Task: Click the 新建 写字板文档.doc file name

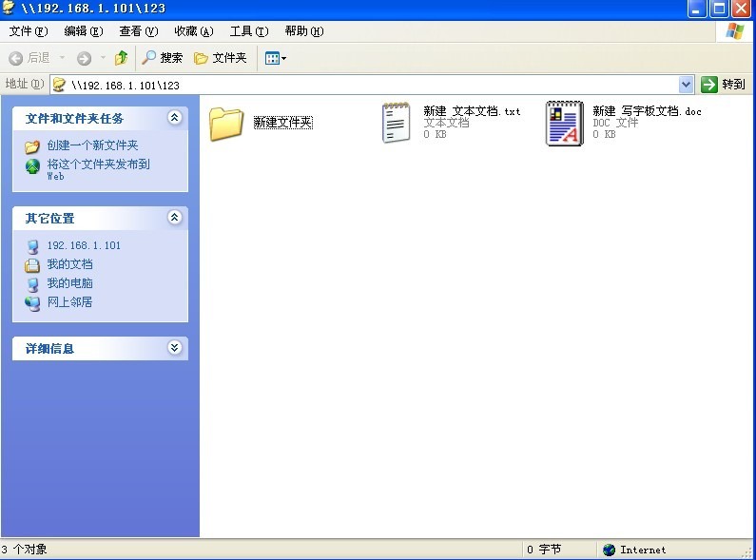Action: click(x=647, y=111)
